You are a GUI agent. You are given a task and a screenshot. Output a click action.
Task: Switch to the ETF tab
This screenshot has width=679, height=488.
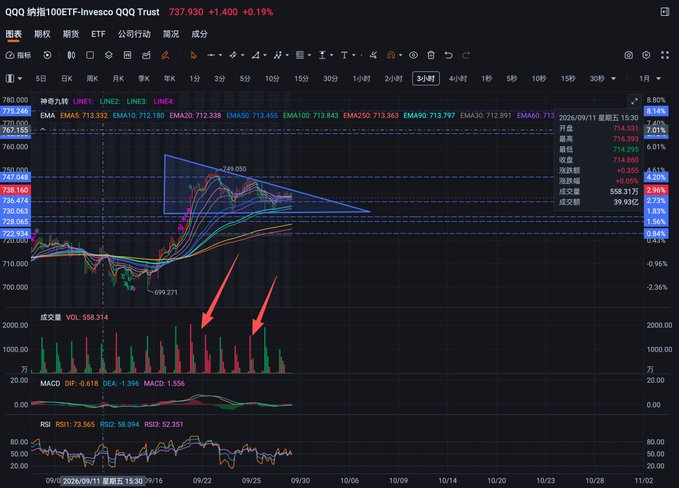tap(98, 34)
